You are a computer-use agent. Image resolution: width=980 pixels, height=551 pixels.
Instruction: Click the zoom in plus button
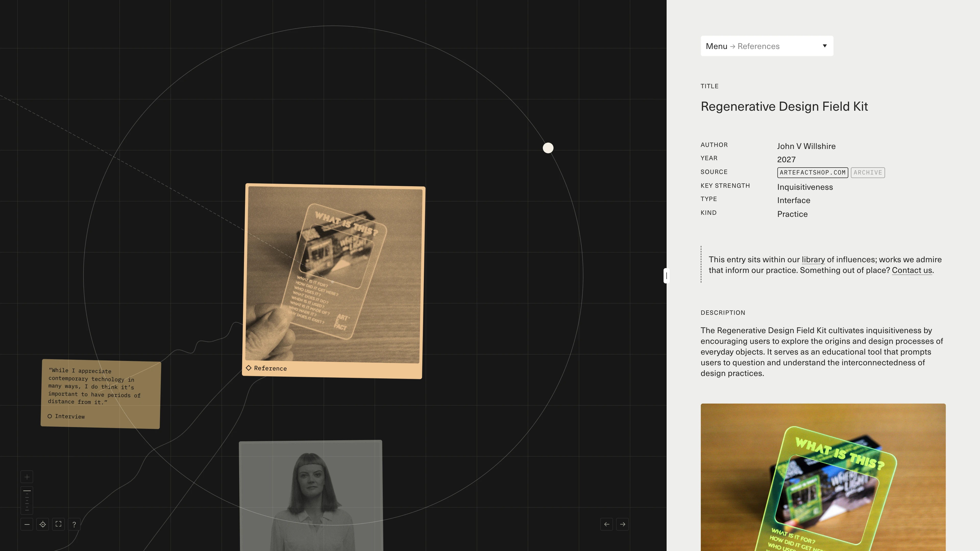click(27, 477)
